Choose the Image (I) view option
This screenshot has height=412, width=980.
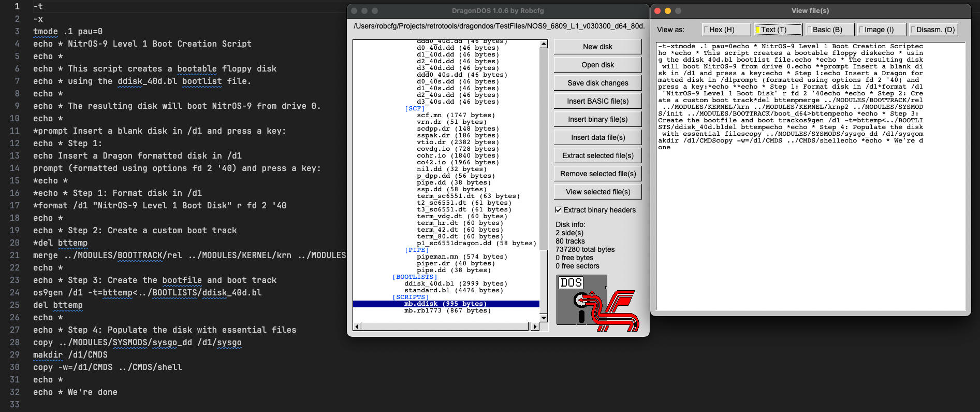click(881, 30)
